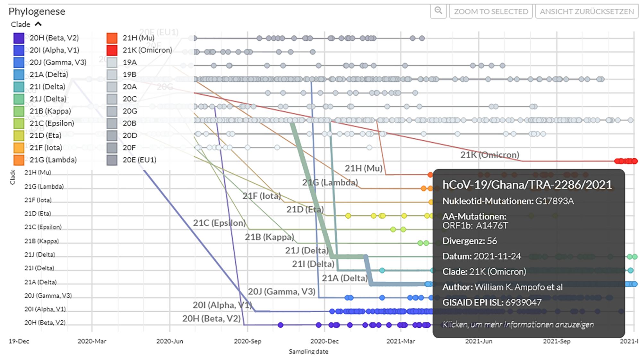The height and width of the screenshot is (364, 640).
Task: Click the 21K (Omicron) red legend swatch
Action: pos(112,50)
